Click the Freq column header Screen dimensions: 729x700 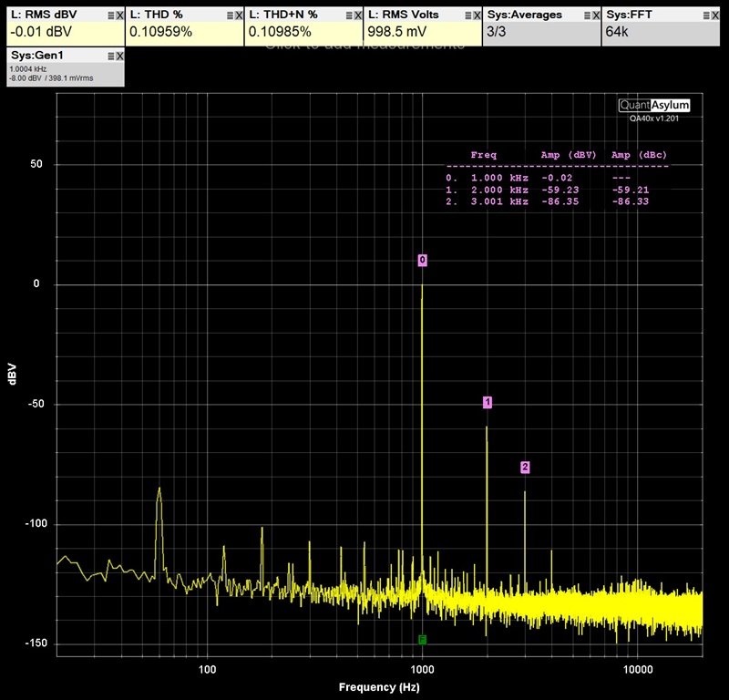484,155
